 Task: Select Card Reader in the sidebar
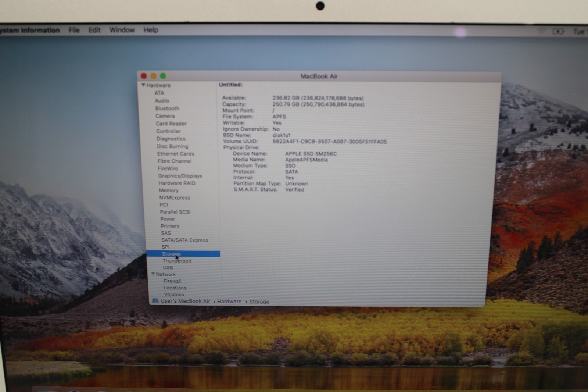click(171, 124)
